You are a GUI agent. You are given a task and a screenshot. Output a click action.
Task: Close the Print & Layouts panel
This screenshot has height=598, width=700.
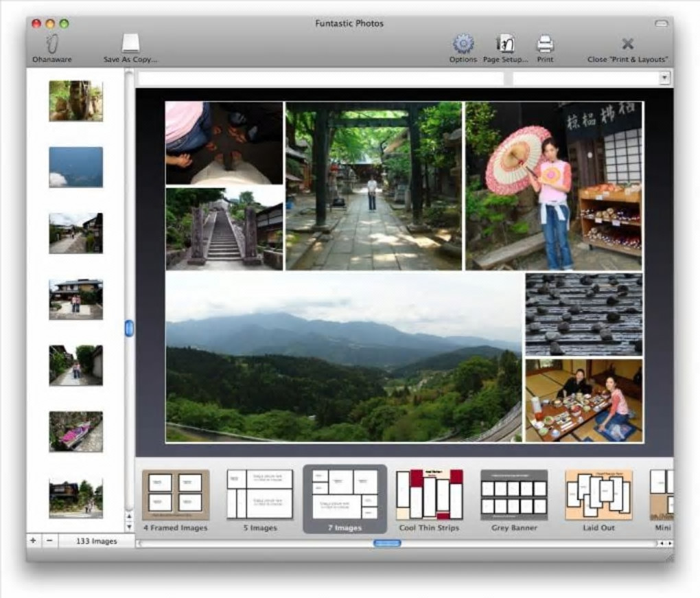627,43
